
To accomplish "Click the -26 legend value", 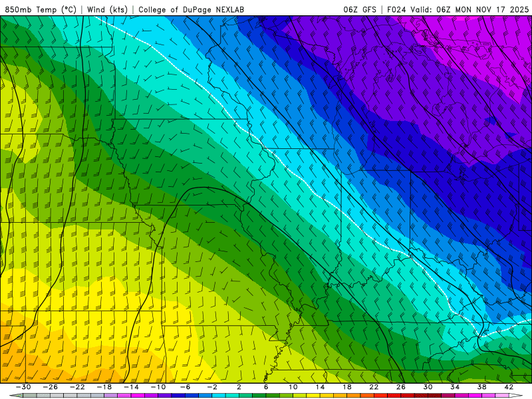I will (x=51, y=387).
